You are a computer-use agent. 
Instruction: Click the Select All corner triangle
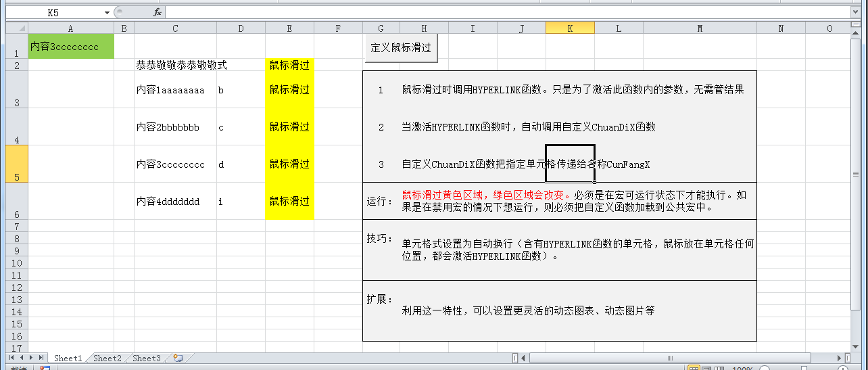pos(16,28)
